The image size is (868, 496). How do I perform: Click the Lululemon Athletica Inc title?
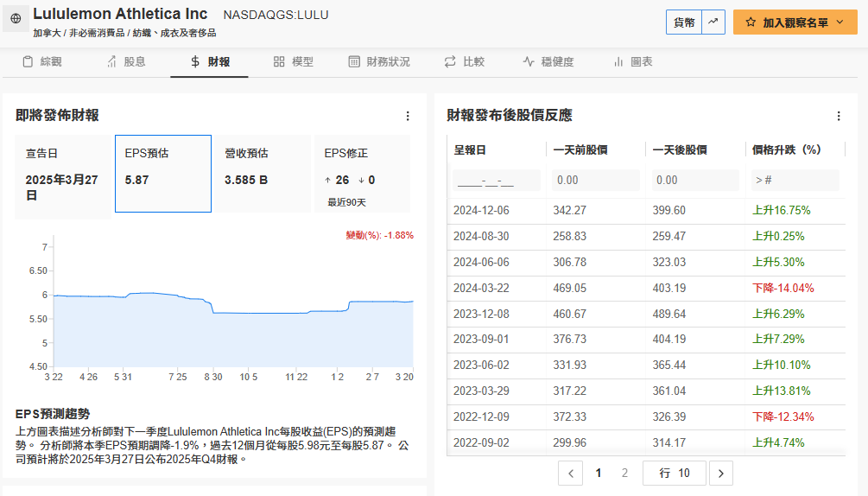point(120,14)
